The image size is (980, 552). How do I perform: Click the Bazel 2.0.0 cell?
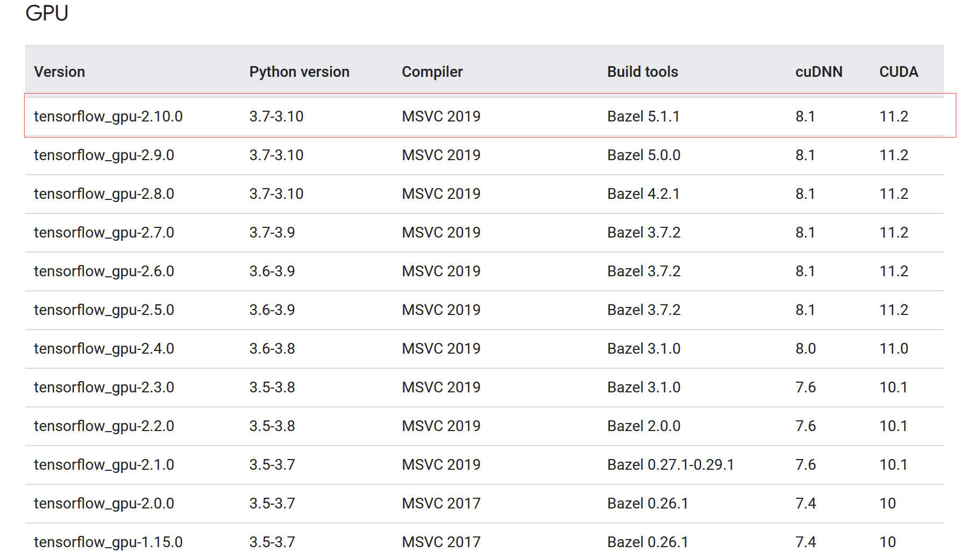644,426
